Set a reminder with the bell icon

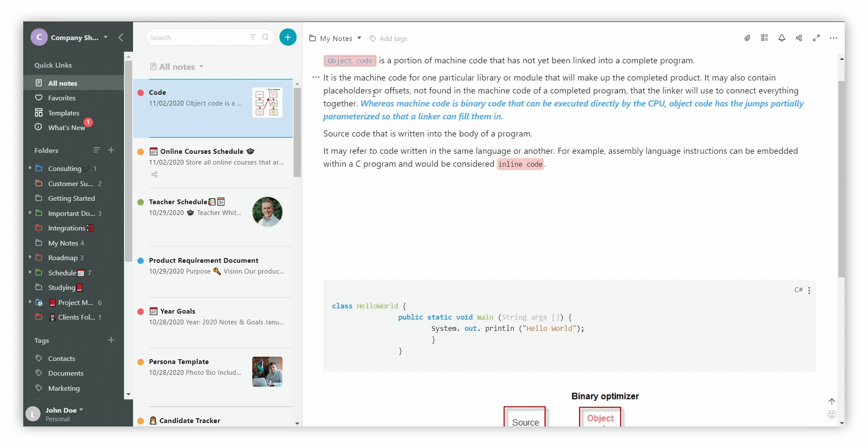point(782,38)
